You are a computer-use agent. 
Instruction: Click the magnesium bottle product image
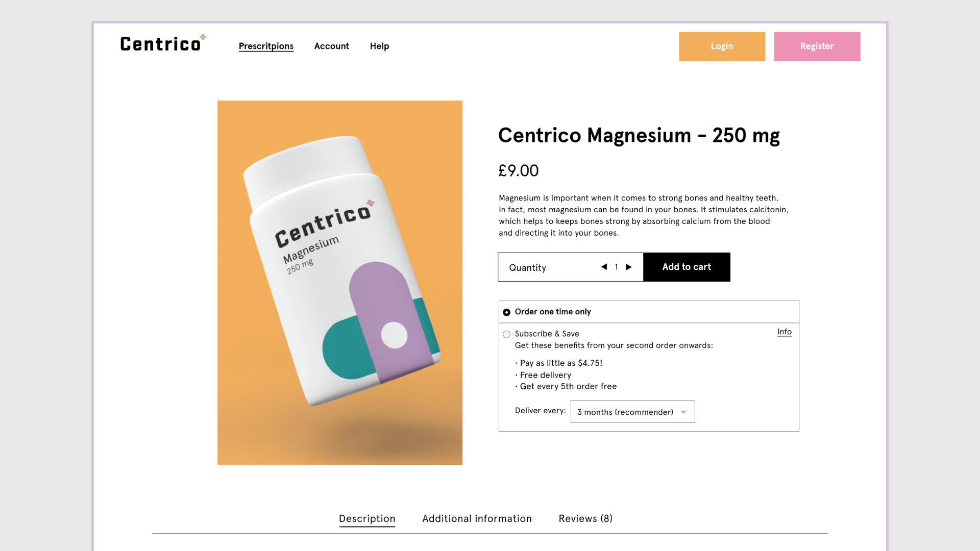coord(340,283)
